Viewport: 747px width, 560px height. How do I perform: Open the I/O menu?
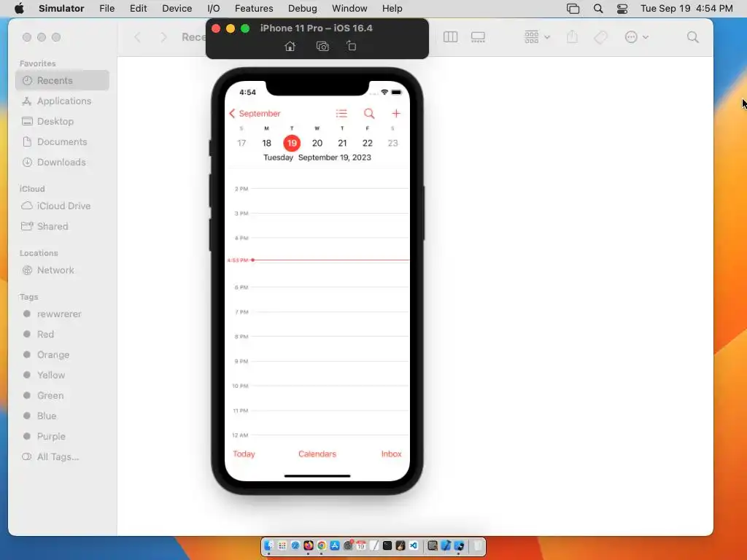(214, 9)
